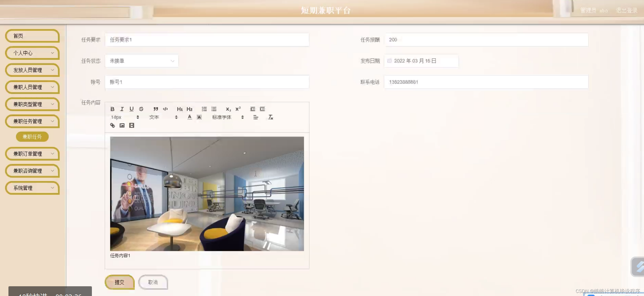This screenshot has width=644, height=296.
Task: Toggle the underline format button
Action: [131, 109]
